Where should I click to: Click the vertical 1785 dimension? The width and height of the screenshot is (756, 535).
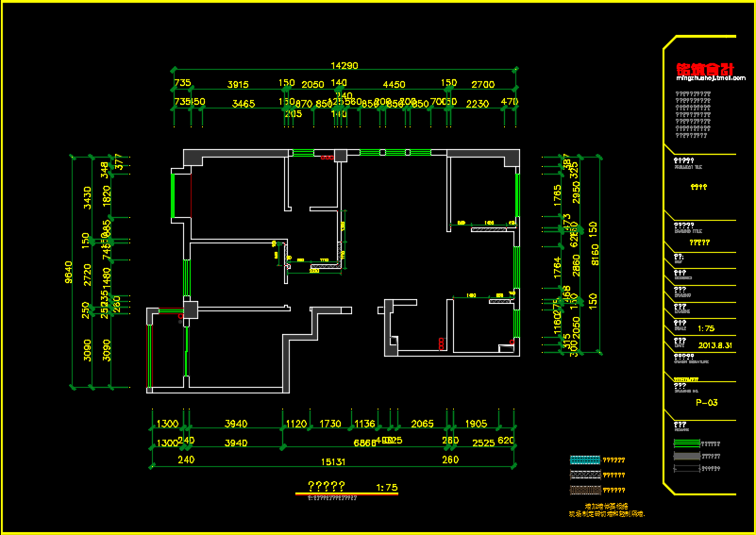(x=557, y=195)
